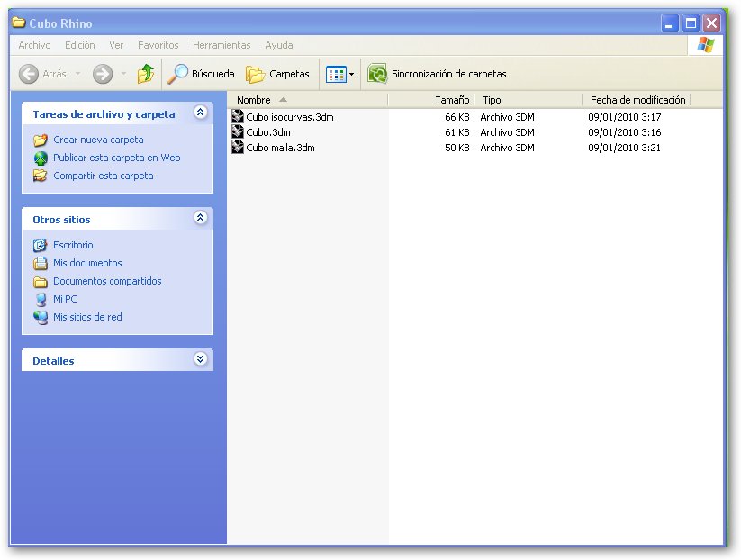
Task: Launch Sincronización de carpetas
Action: coord(437,74)
